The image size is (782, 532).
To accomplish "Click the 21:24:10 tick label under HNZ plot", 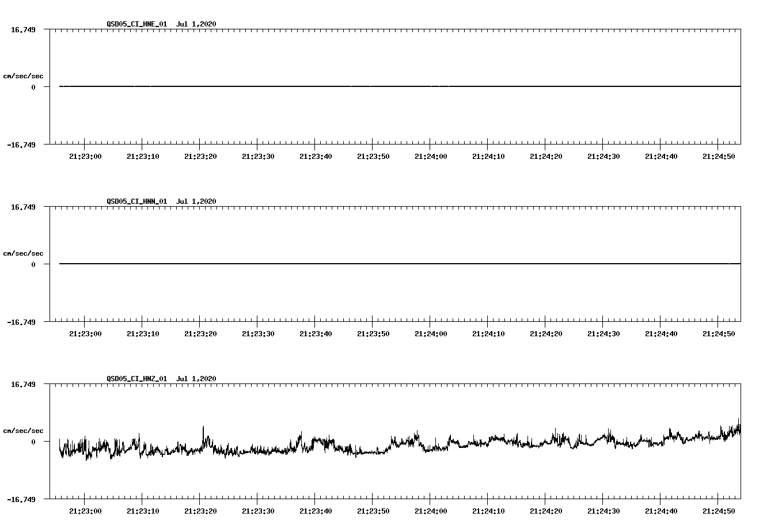I will coord(488,511).
